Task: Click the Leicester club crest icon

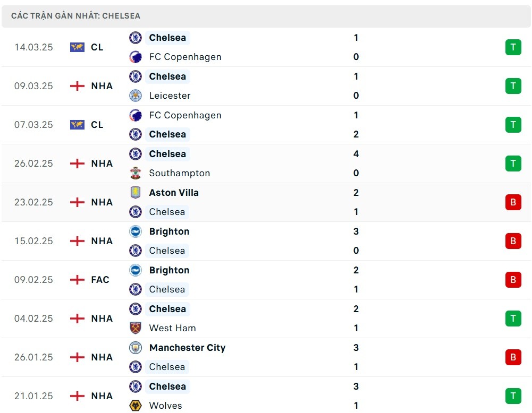Action: click(136, 96)
